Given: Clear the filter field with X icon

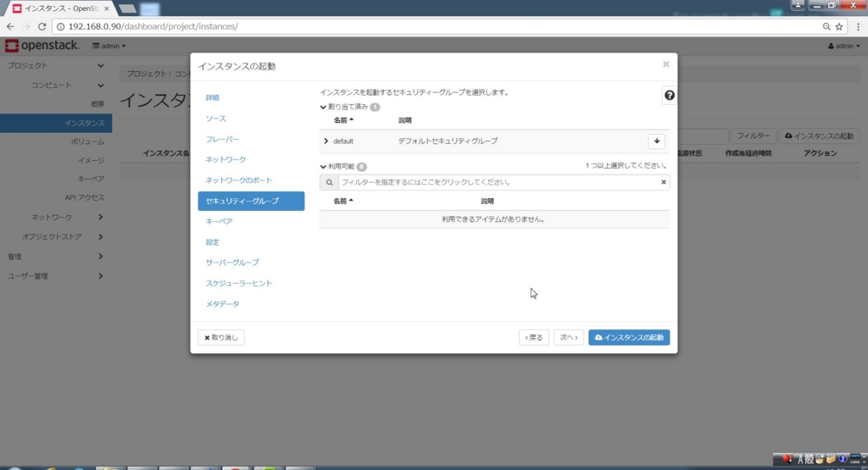Looking at the screenshot, I should coord(663,182).
